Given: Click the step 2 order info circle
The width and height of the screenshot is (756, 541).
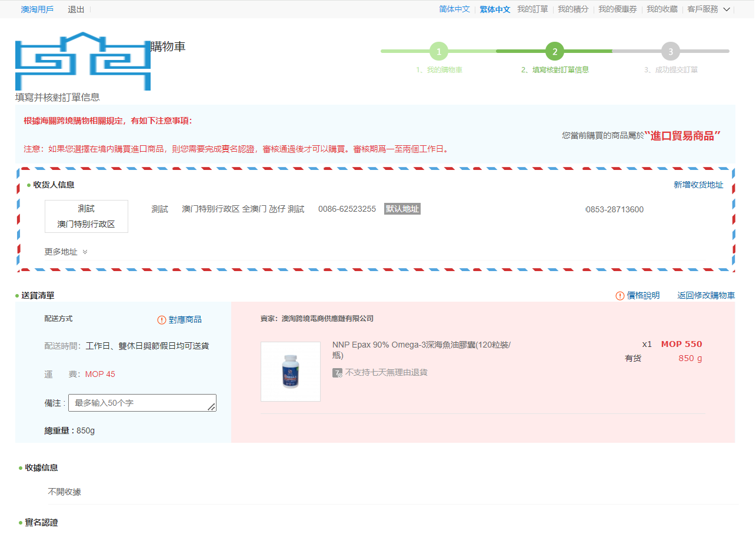Looking at the screenshot, I should tap(554, 51).
